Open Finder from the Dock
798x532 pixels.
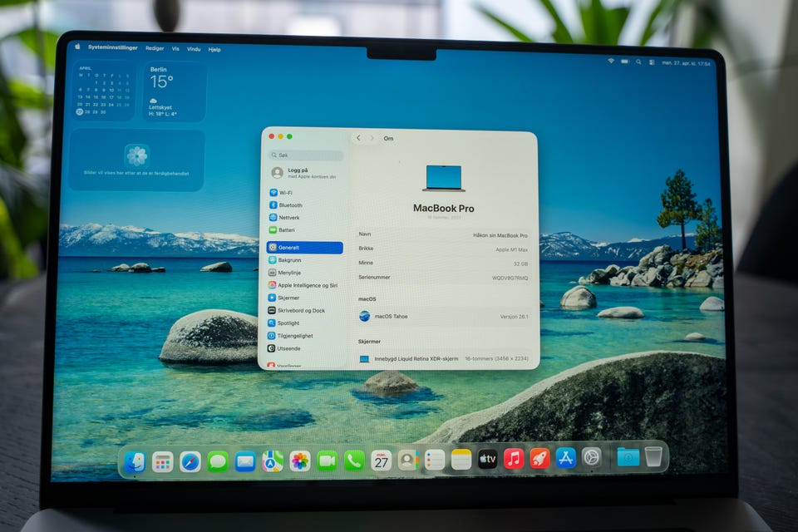tap(135, 461)
